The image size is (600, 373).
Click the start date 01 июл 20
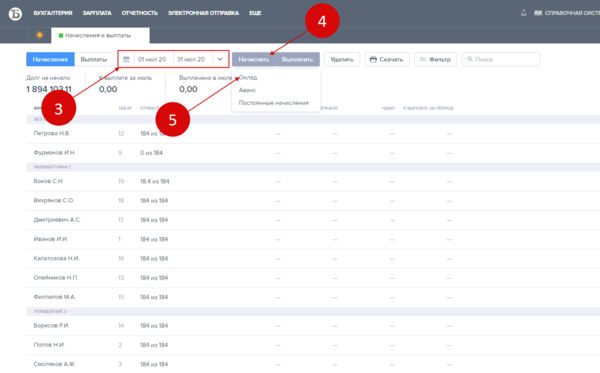click(x=152, y=59)
